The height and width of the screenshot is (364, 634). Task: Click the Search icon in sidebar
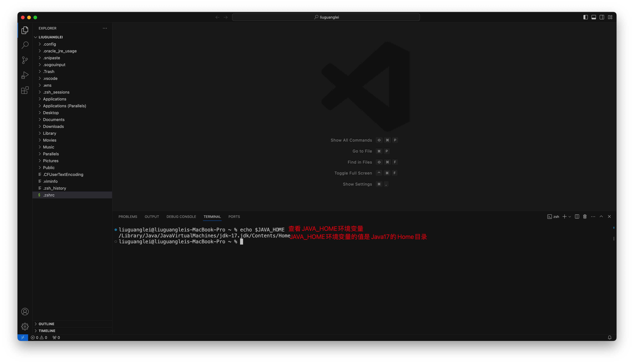[25, 45]
